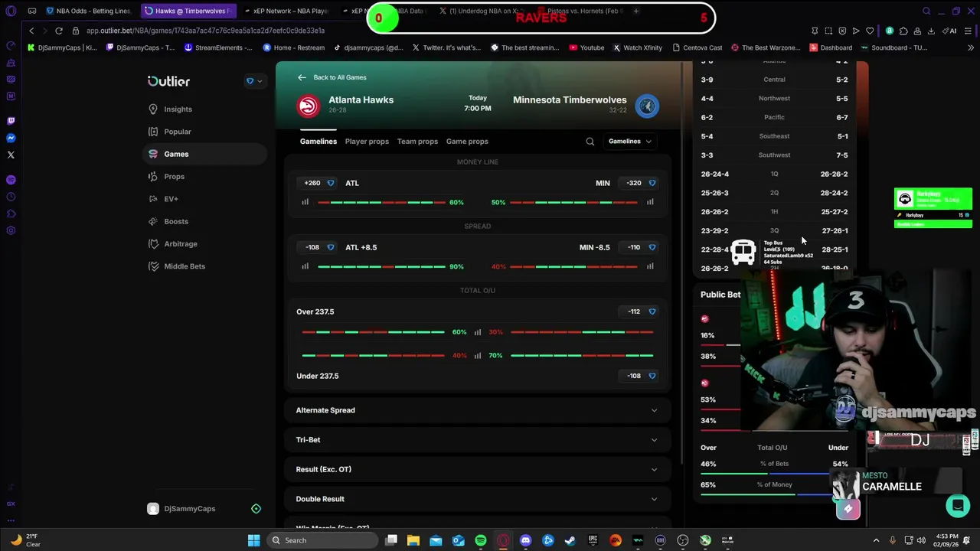Open the Youtube bookmark
Image resolution: width=980 pixels, height=551 pixels.
tap(586, 47)
